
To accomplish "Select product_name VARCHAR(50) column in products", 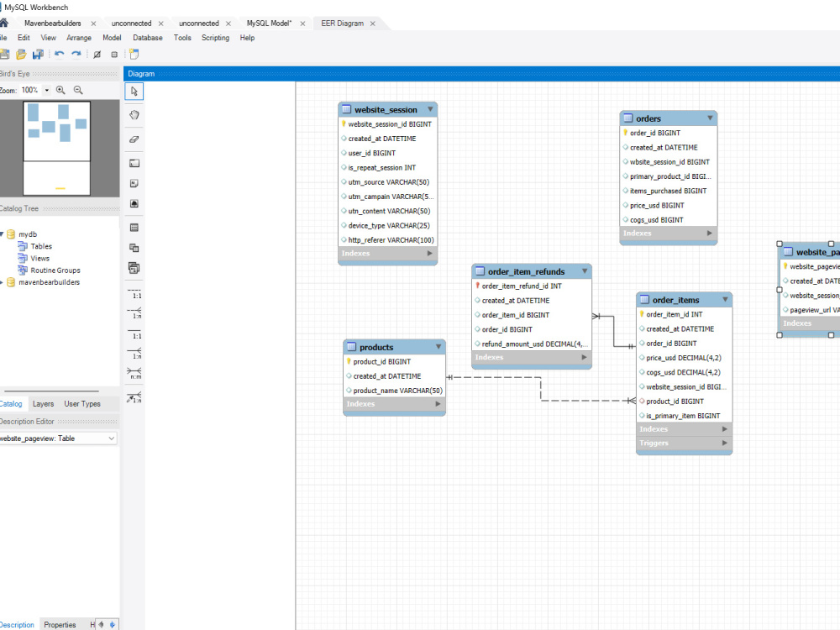I will click(x=394, y=391).
